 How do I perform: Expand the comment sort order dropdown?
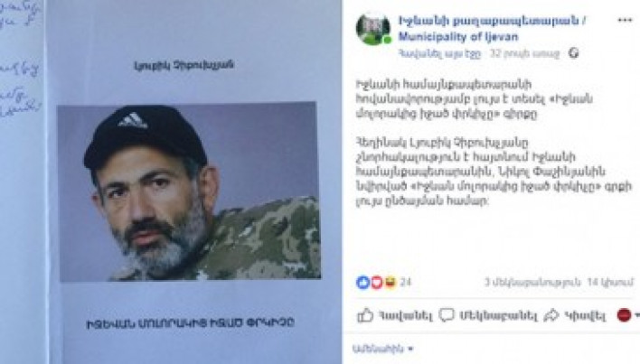pos(383,349)
